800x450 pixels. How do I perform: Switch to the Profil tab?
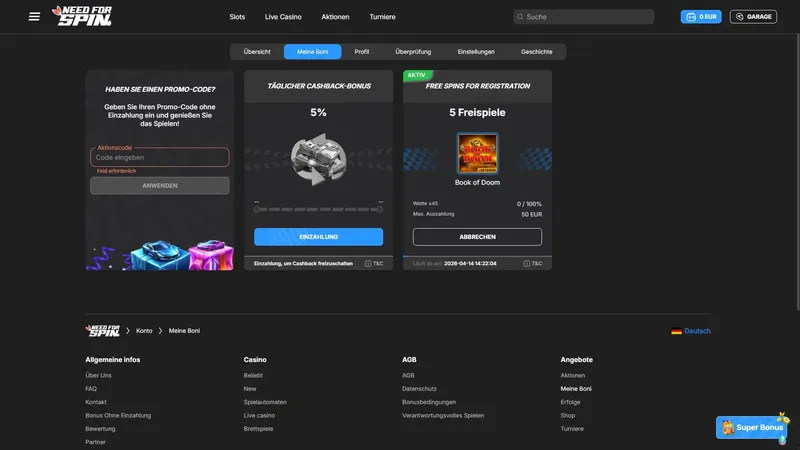[362, 52]
